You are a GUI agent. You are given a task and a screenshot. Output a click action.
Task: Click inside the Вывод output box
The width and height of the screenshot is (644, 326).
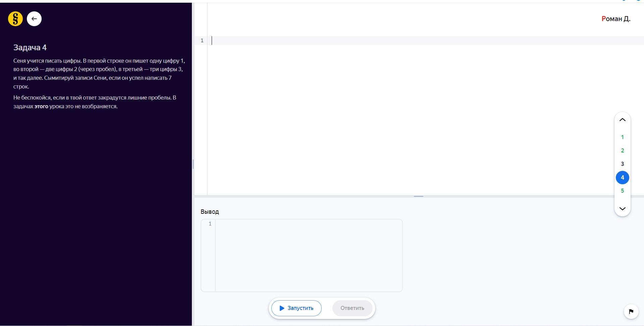(309, 255)
